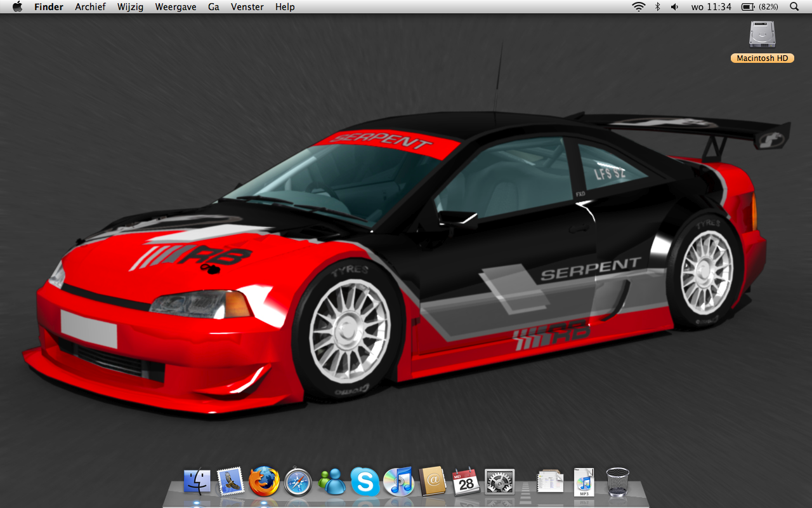Click the clock showing wo 11:34
This screenshot has height=508, width=812.
pos(711,7)
